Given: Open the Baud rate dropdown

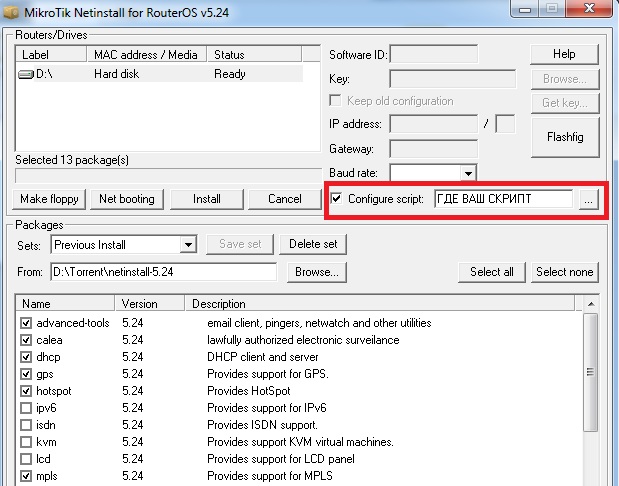Looking at the screenshot, I should click(468, 173).
